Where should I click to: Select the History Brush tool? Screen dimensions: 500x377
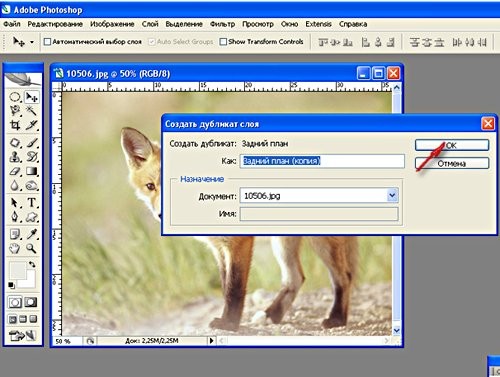32,157
